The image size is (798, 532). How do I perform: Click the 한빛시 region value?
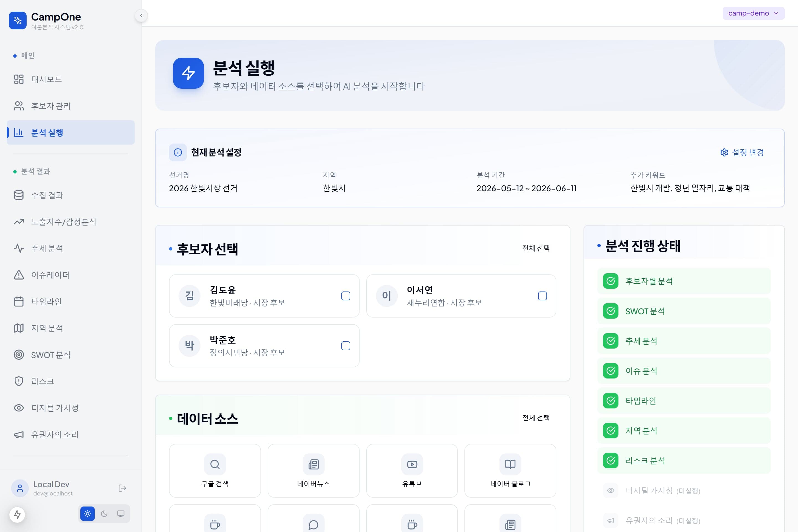(x=334, y=188)
